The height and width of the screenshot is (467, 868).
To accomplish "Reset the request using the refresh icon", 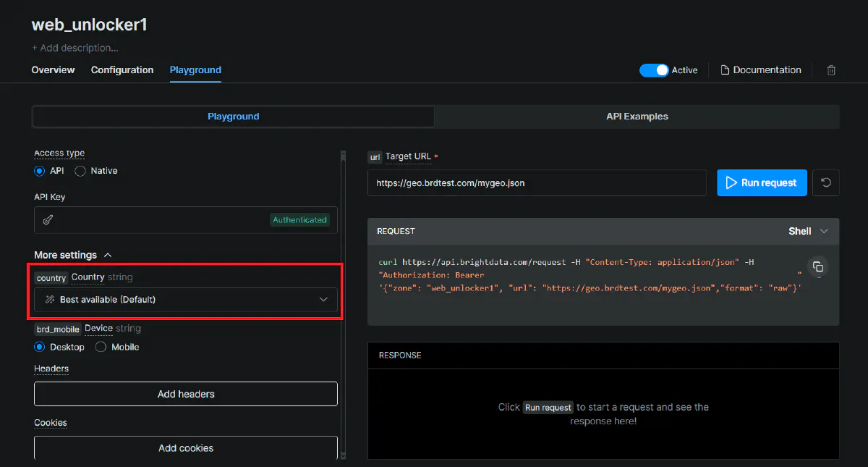I will pyautogui.click(x=825, y=182).
